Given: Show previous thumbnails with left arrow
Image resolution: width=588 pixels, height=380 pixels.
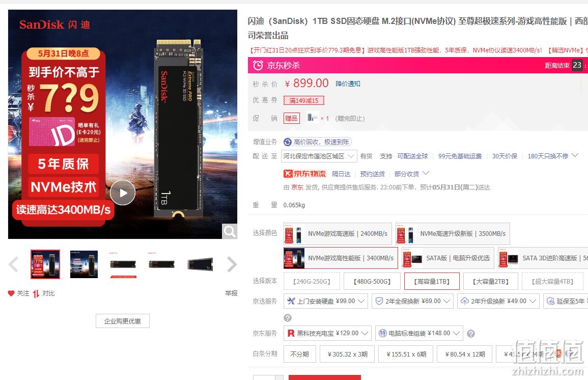Looking at the screenshot, I should (x=14, y=264).
